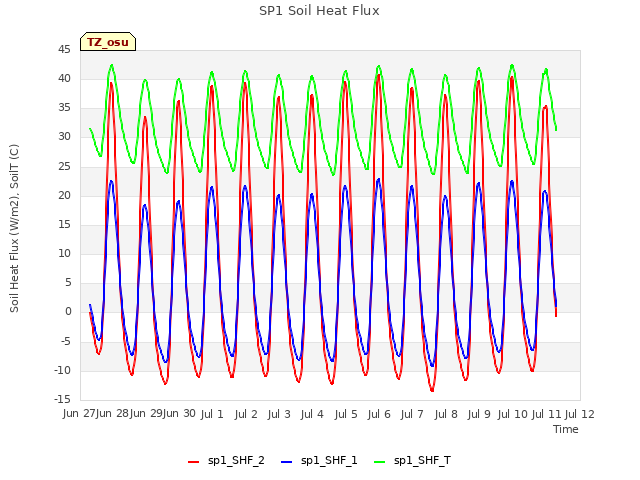Click the 35 y-axis tick value
This screenshot has width=640, height=480.
pos(64,108)
